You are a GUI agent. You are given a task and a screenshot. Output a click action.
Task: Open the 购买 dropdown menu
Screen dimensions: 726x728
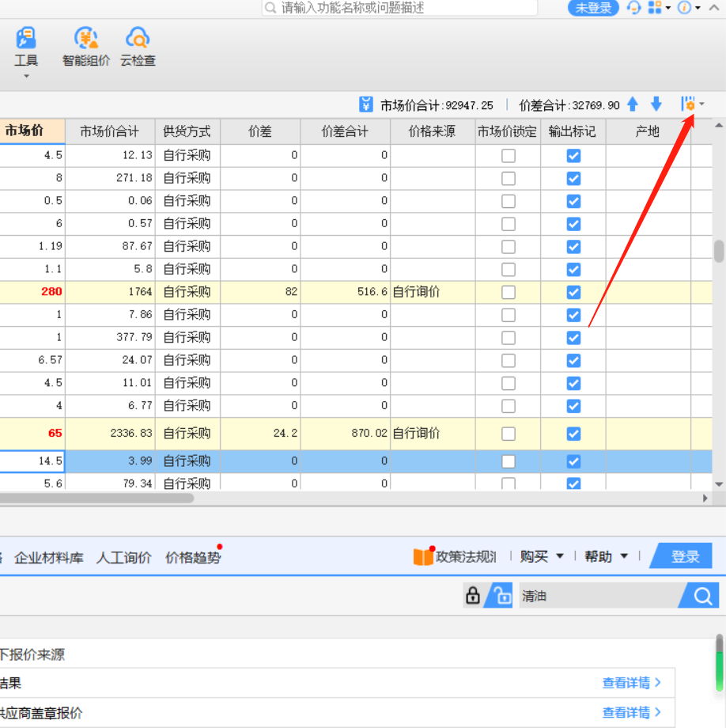tap(542, 556)
